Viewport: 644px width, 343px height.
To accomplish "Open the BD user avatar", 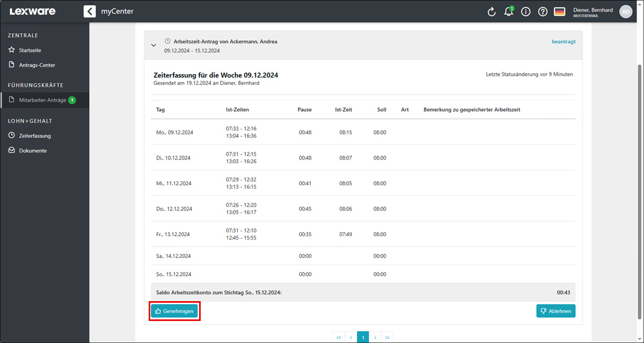I will point(626,11).
